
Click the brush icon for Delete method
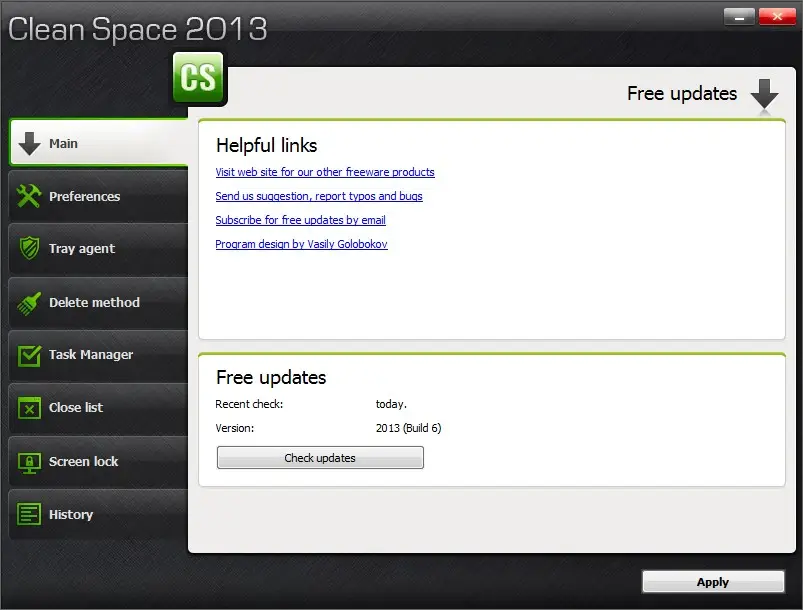[29, 303]
